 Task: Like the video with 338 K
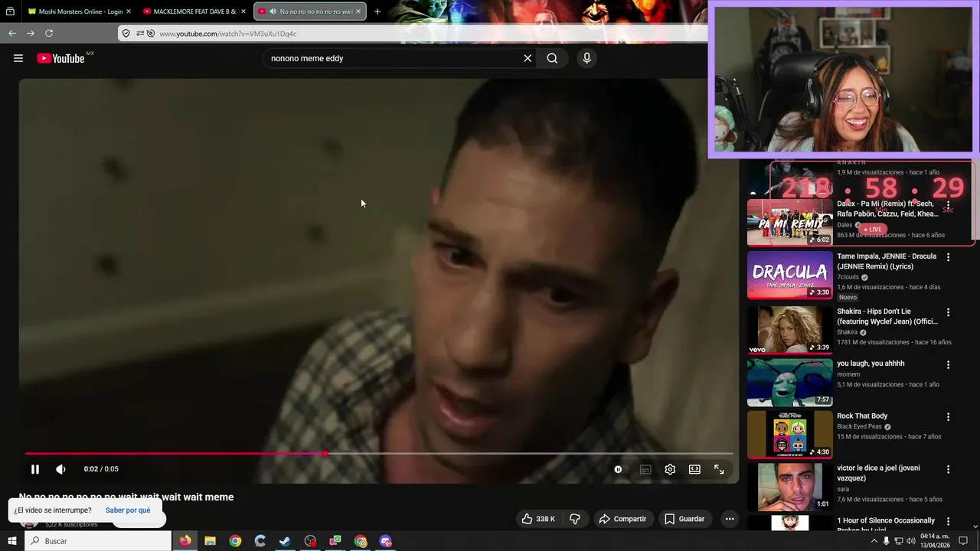coord(538,519)
